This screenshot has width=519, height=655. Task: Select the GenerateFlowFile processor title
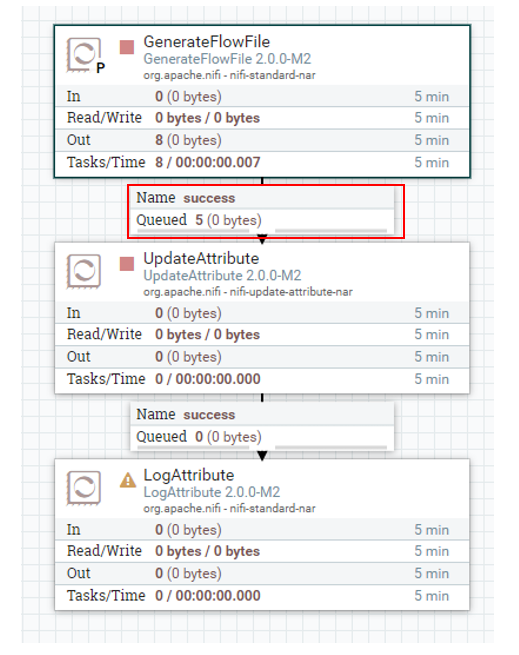click(x=207, y=42)
